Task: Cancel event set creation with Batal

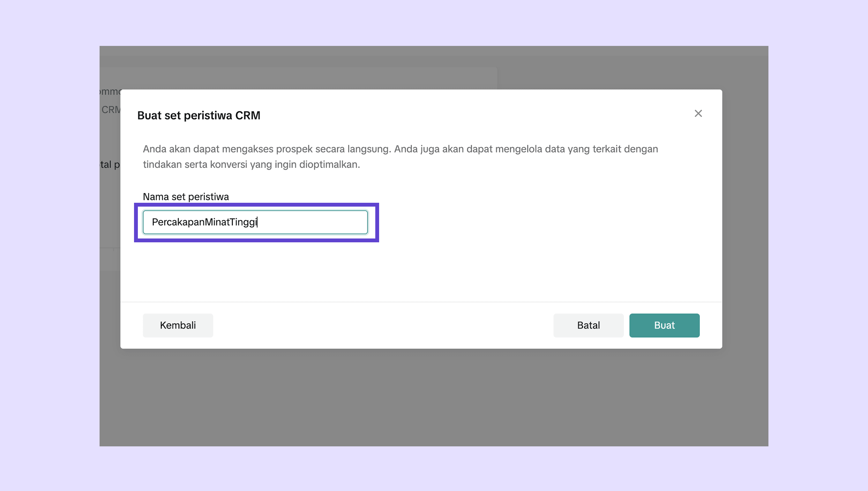Action: click(588, 325)
